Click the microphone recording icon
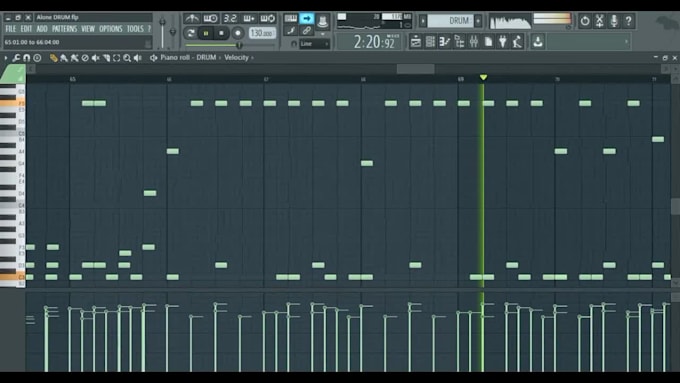This screenshot has width=680, height=383. tap(614, 20)
